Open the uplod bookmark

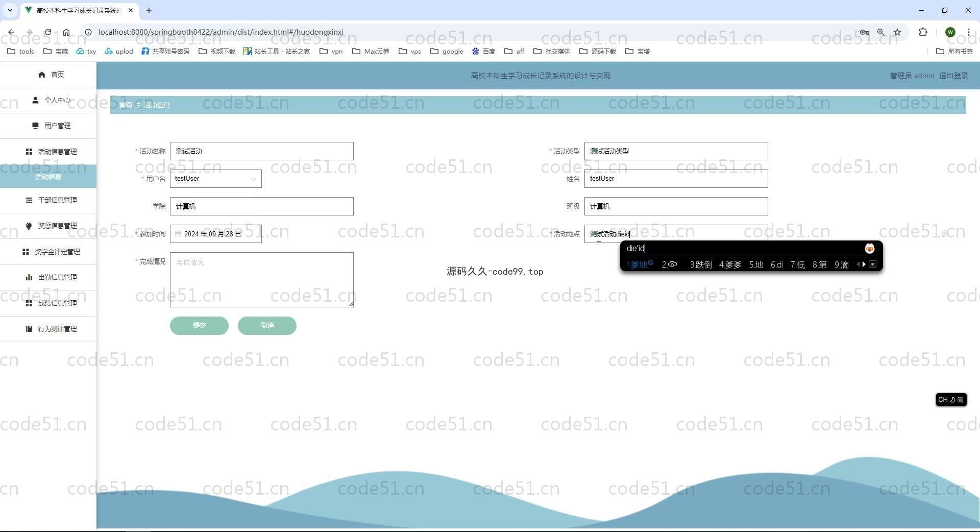119,51
